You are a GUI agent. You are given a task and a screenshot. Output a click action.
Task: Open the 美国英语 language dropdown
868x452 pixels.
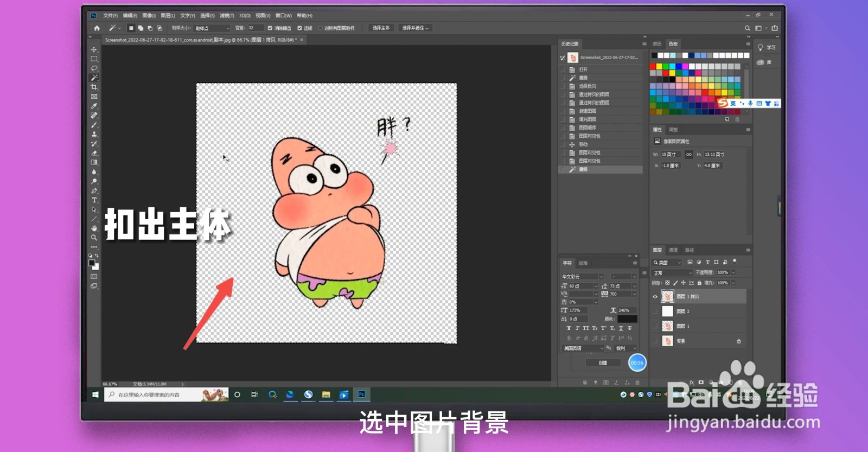[583, 348]
